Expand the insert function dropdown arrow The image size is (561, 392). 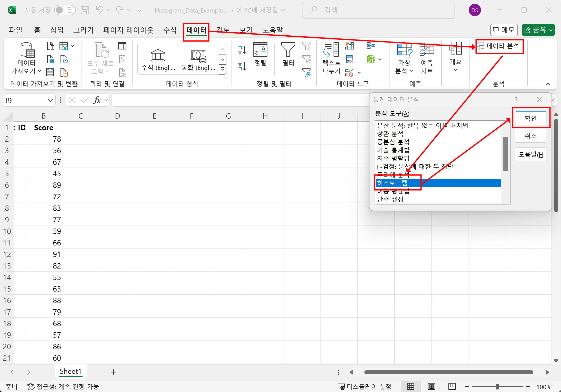click(106, 100)
